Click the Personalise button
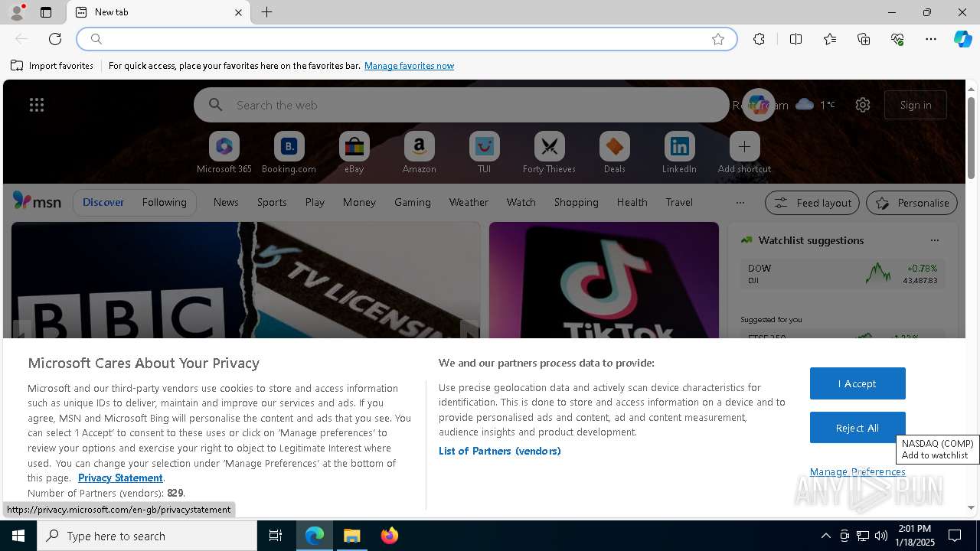This screenshot has height=551, width=980. pos(912,203)
